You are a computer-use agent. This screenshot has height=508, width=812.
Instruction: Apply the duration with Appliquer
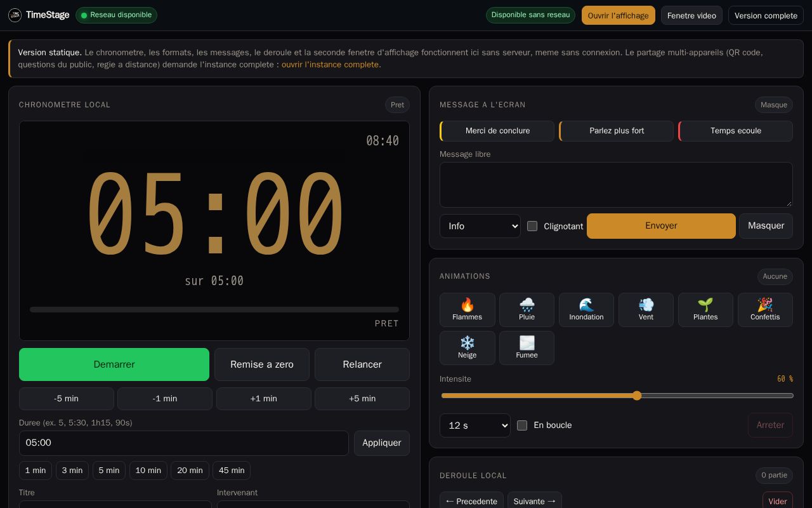pos(382,443)
